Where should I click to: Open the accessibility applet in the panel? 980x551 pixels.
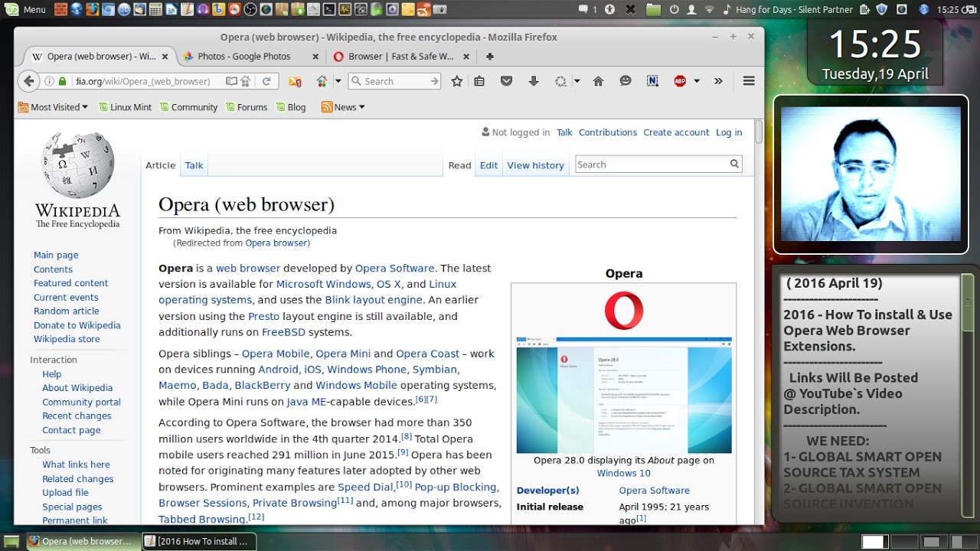(609, 9)
